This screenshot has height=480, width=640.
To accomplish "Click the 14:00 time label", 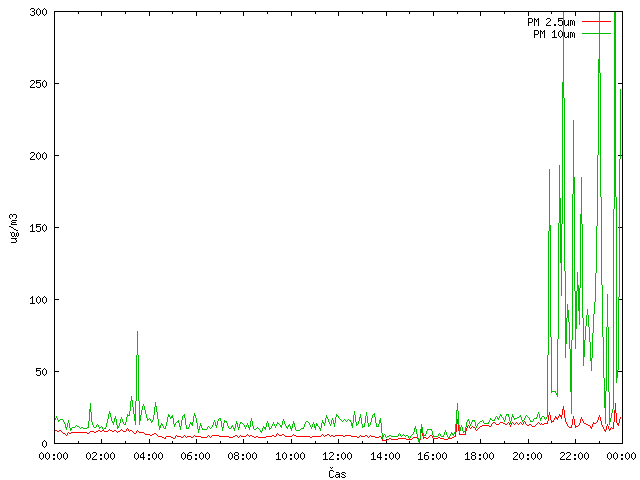I will 385,456.
